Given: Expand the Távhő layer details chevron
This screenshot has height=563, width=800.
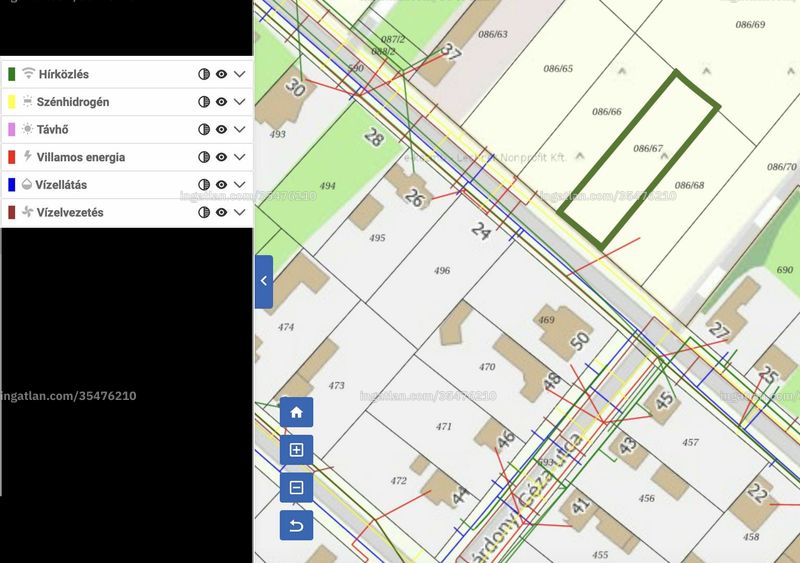Looking at the screenshot, I should (x=240, y=129).
